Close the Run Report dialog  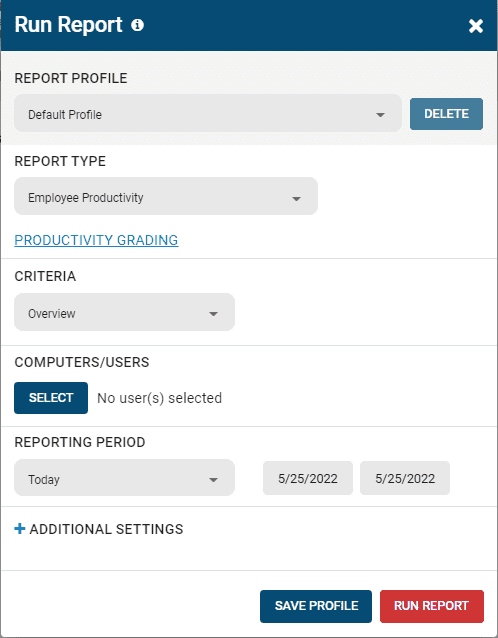click(x=476, y=26)
